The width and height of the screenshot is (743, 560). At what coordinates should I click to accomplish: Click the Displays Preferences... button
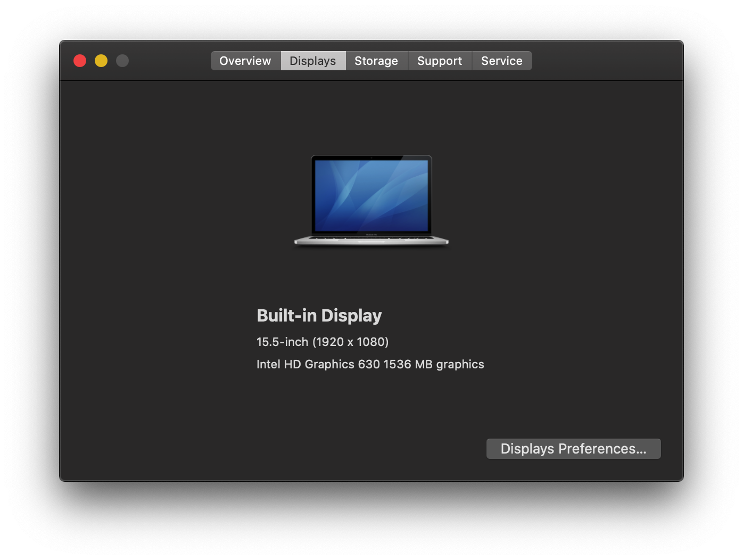pyautogui.click(x=573, y=449)
